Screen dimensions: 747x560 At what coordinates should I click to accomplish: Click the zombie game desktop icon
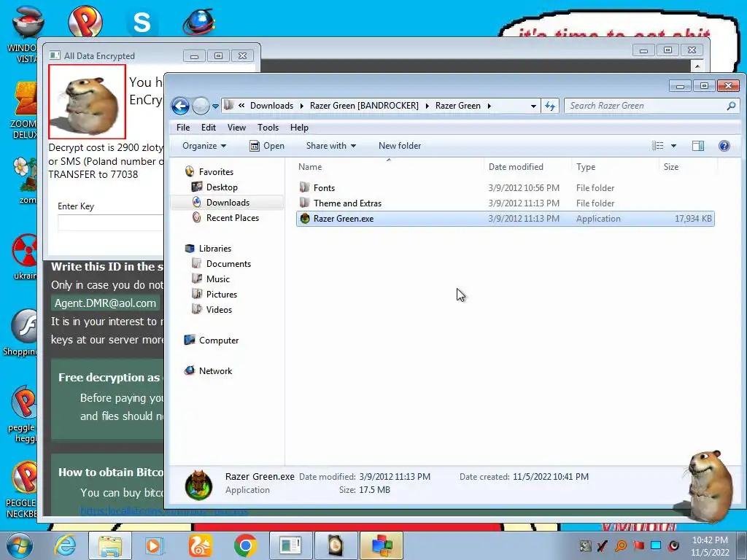point(25,181)
